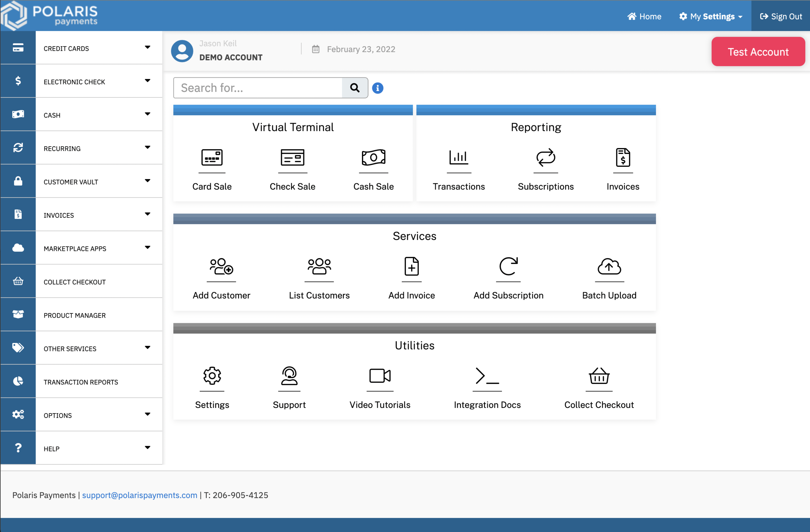Open the Settings gear in Utilities
The width and height of the screenshot is (810, 532).
pyautogui.click(x=212, y=376)
